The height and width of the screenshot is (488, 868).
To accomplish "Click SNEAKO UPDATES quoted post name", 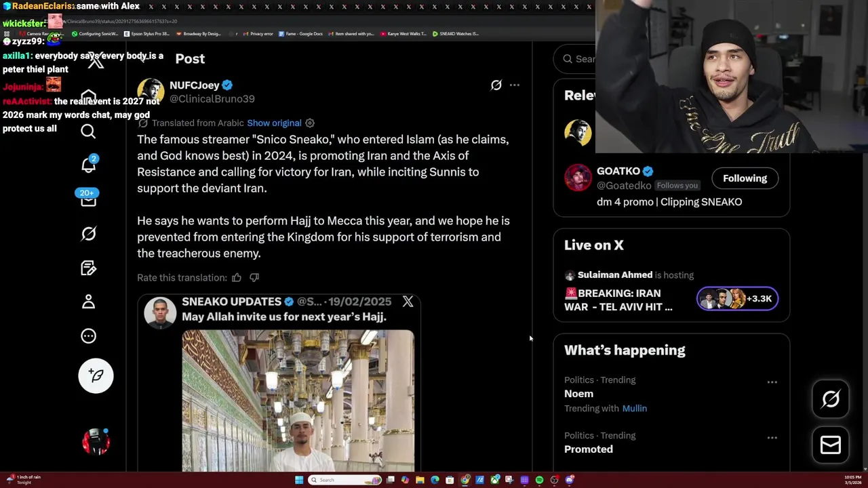I will coord(231,302).
